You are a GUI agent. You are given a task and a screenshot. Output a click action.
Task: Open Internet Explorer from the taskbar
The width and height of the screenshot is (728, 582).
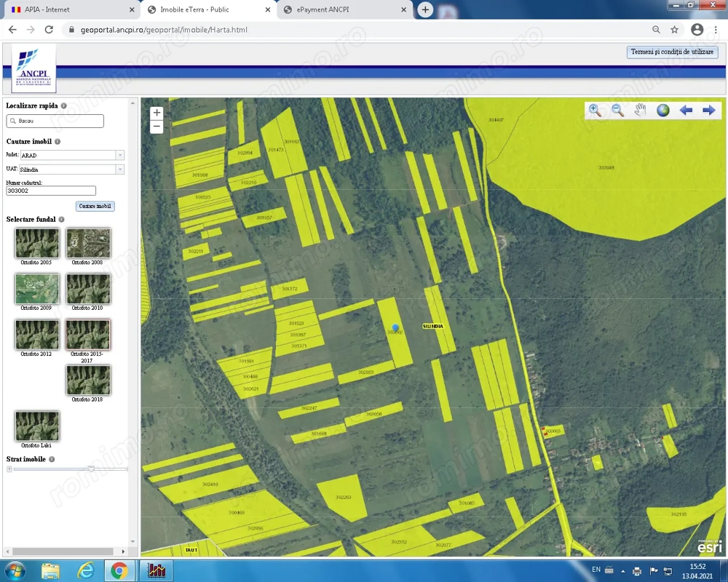[x=86, y=570]
